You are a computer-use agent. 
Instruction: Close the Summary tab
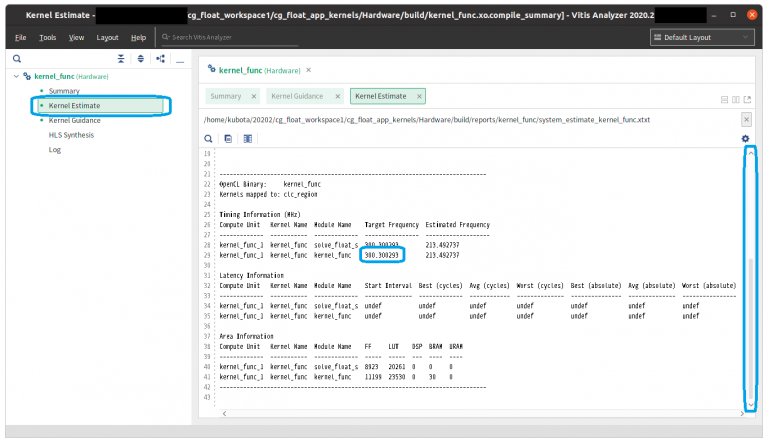tap(254, 96)
